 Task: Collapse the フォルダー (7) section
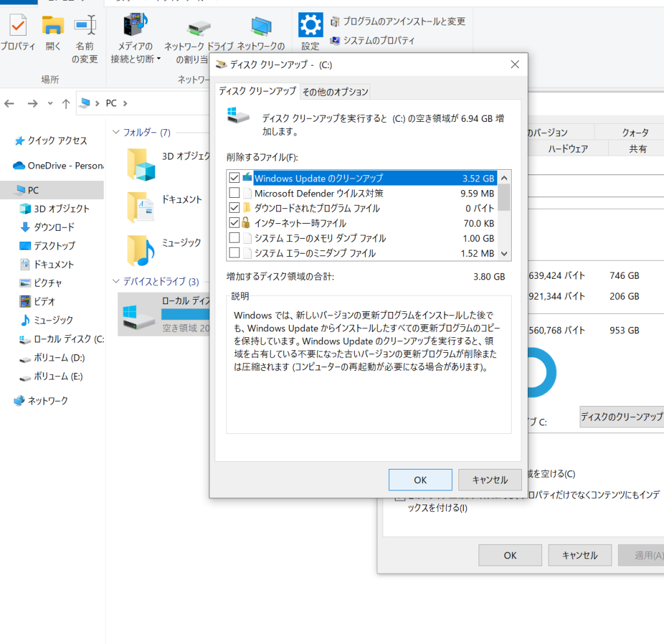click(116, 132)
